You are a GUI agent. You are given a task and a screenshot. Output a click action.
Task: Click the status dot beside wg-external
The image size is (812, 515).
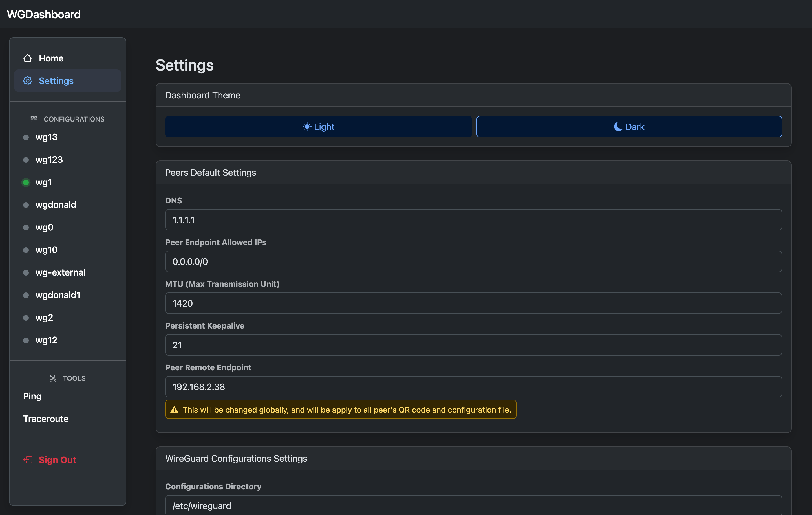[26, 272]
